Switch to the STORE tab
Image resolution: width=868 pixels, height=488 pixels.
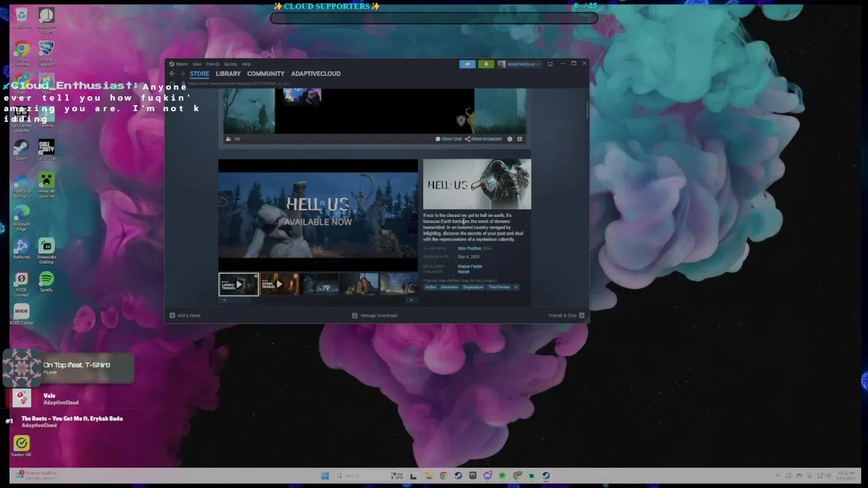pyautogui.click(x=199, y=74)
